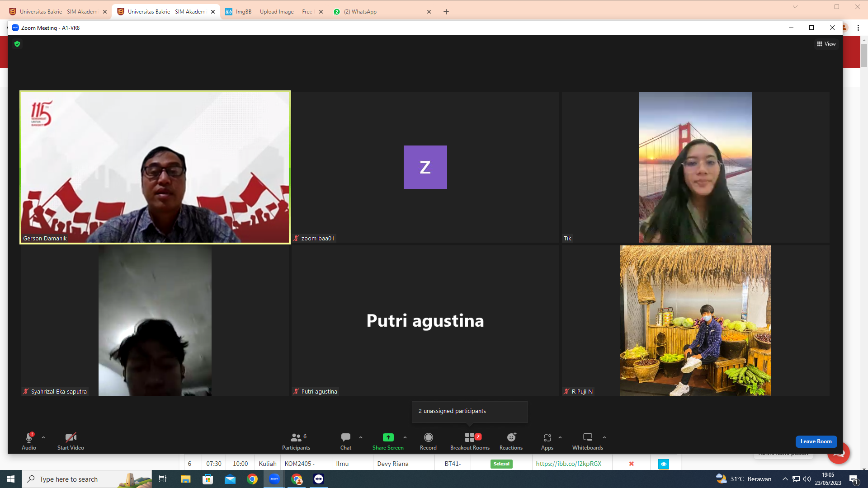Open Zoom app icon in taskbar

pyautogui.click(x=274, y=479)
